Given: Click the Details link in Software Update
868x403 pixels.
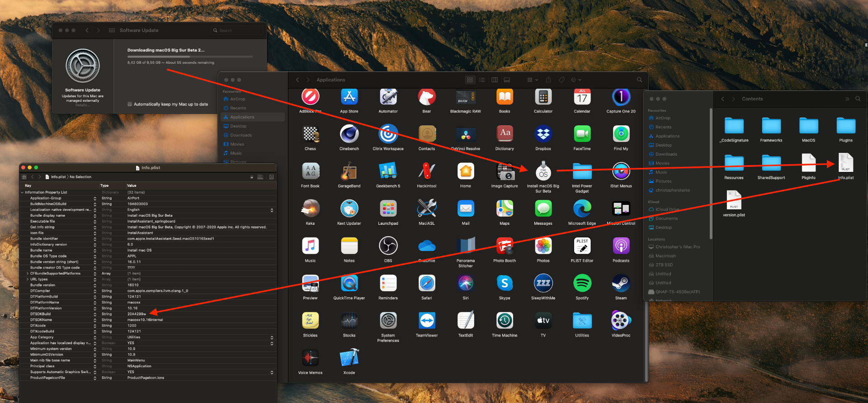Looking at the screenshot, I should coord(82,105).
